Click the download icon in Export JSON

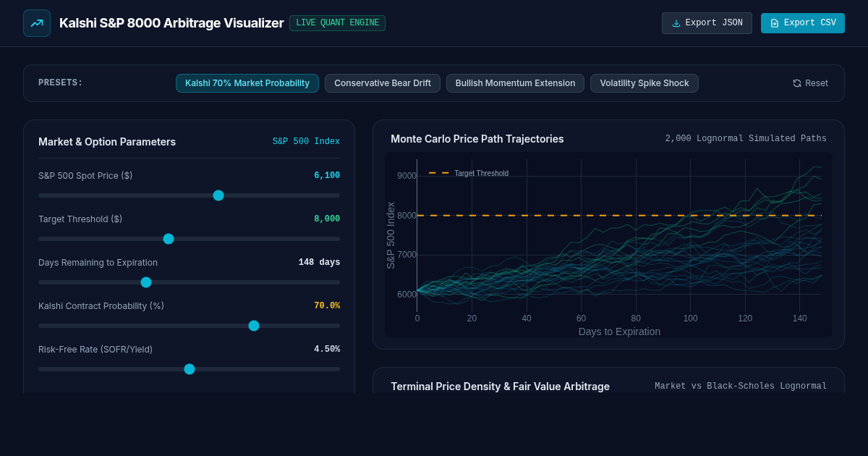tap(676, 23)
